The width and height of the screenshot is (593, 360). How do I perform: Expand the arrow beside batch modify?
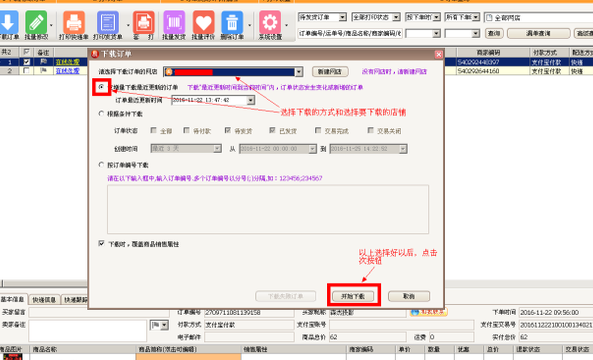pyautogui.click(x=51, y=25)
